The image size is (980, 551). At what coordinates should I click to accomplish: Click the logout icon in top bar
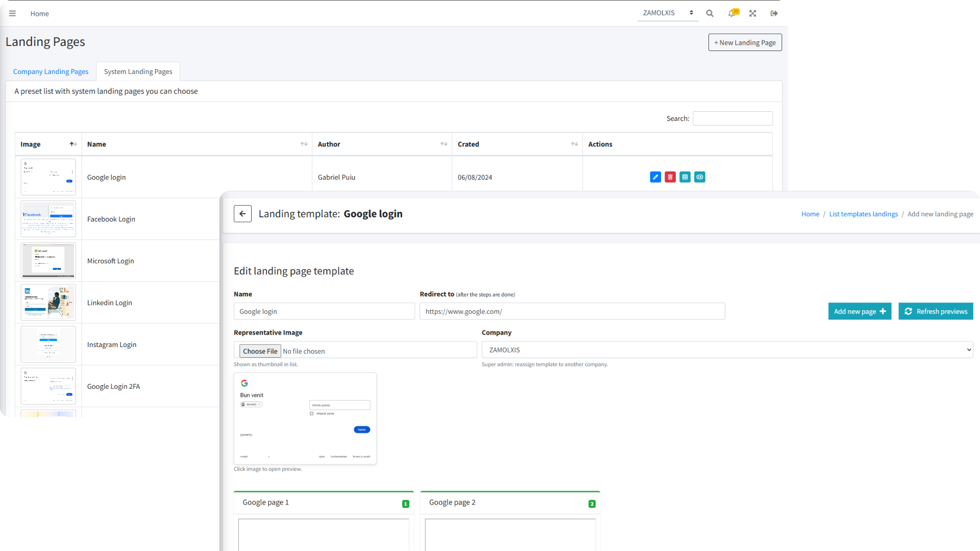(x=774, y=13)
